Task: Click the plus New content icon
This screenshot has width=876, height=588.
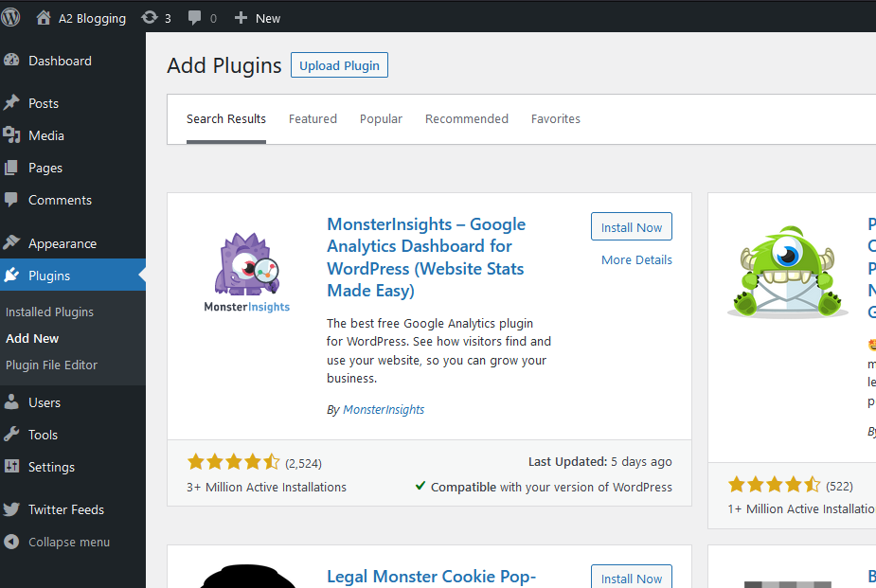Action: click(x=241, y=18)
